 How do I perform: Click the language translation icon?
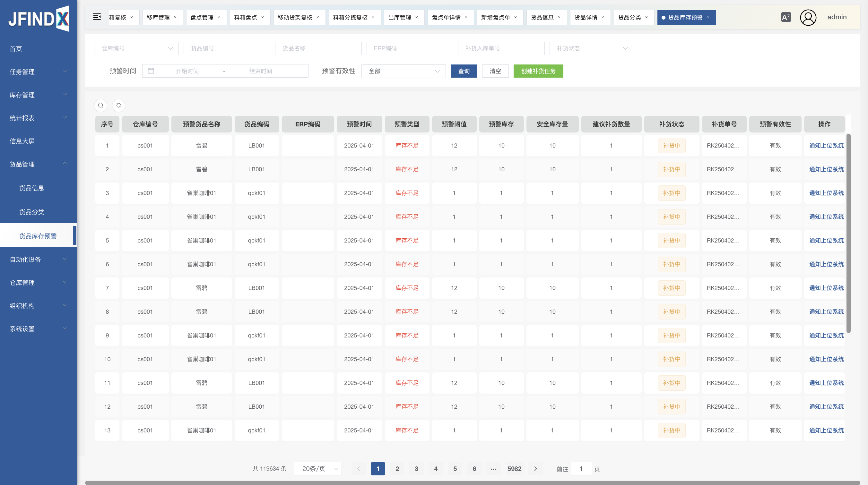(x=786, y=17)
